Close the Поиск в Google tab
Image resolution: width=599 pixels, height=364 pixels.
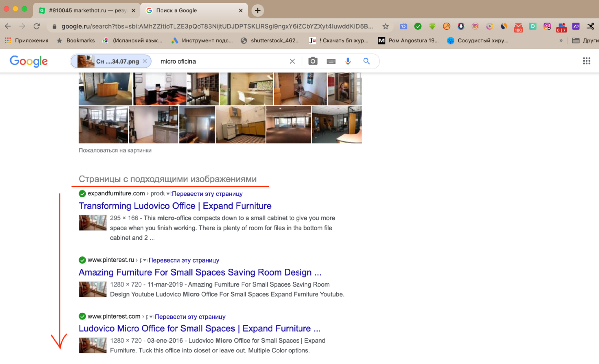coord(241,10)
